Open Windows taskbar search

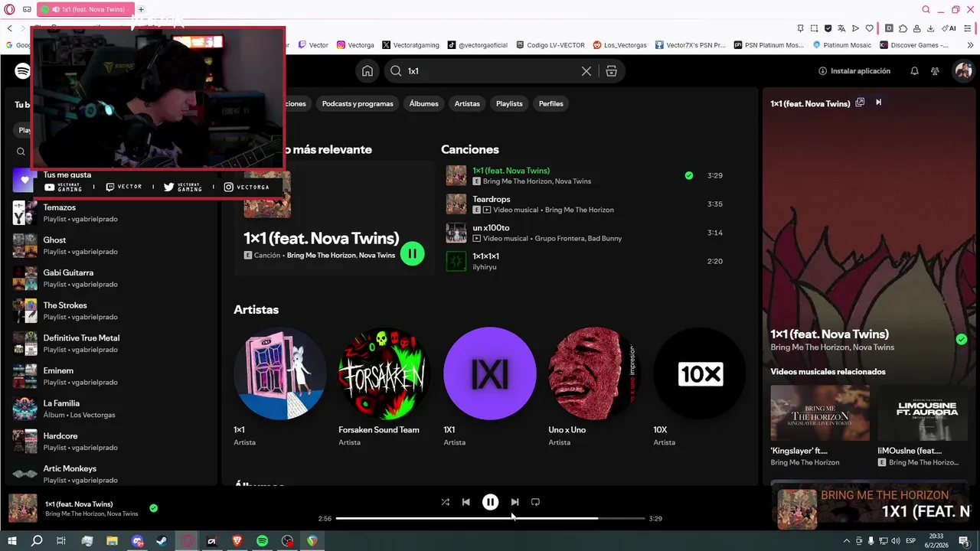click(37, 541)
